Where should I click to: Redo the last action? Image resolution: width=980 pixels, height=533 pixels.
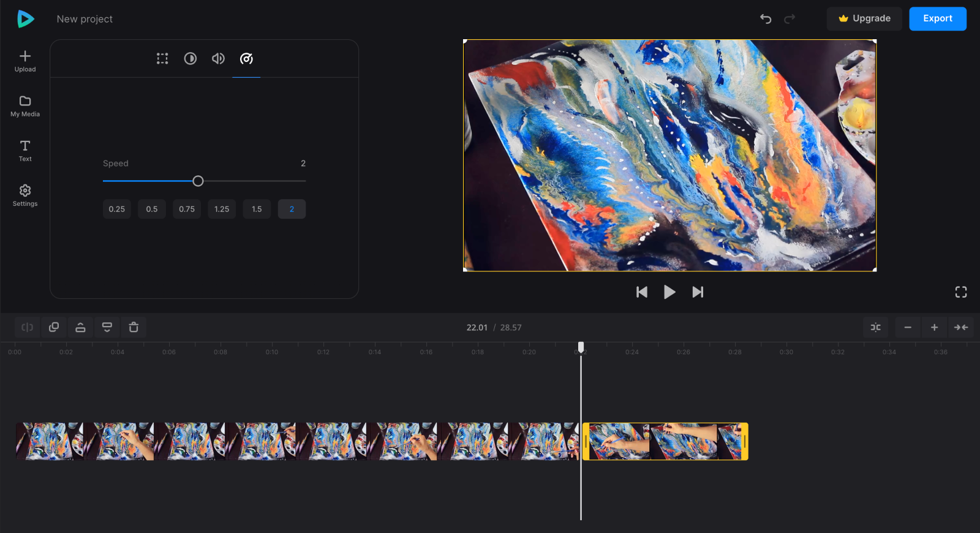tap(790, 19)
